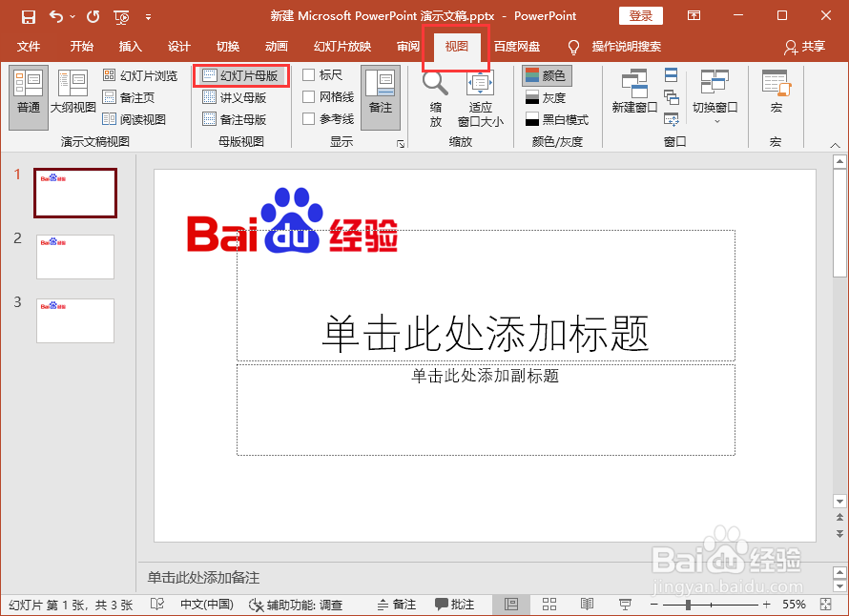
Task: Select 灰度 grayscale mode
Action: 546,97
